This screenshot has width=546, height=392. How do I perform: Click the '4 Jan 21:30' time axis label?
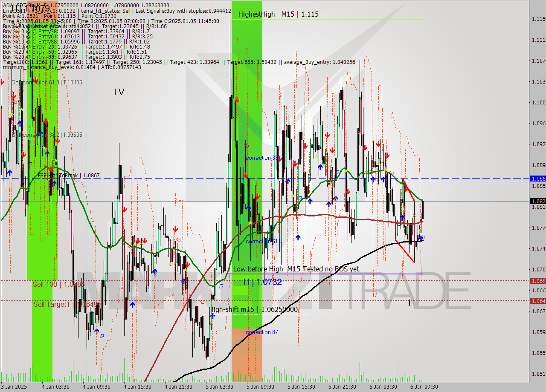point(178,387)
